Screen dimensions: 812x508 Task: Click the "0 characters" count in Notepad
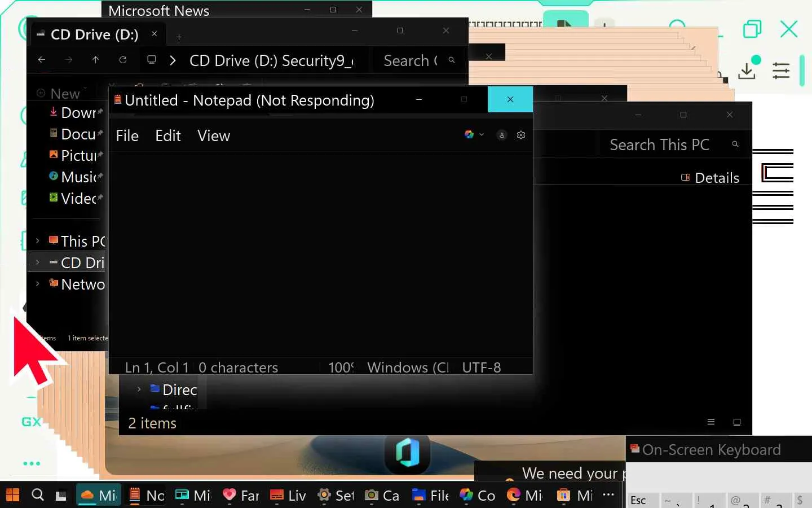point(238,367)
